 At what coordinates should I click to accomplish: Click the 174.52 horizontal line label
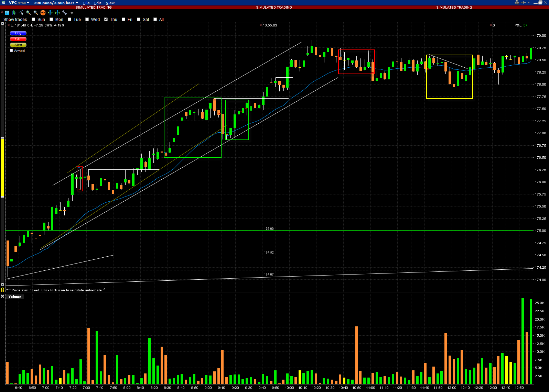pos(269,253)
